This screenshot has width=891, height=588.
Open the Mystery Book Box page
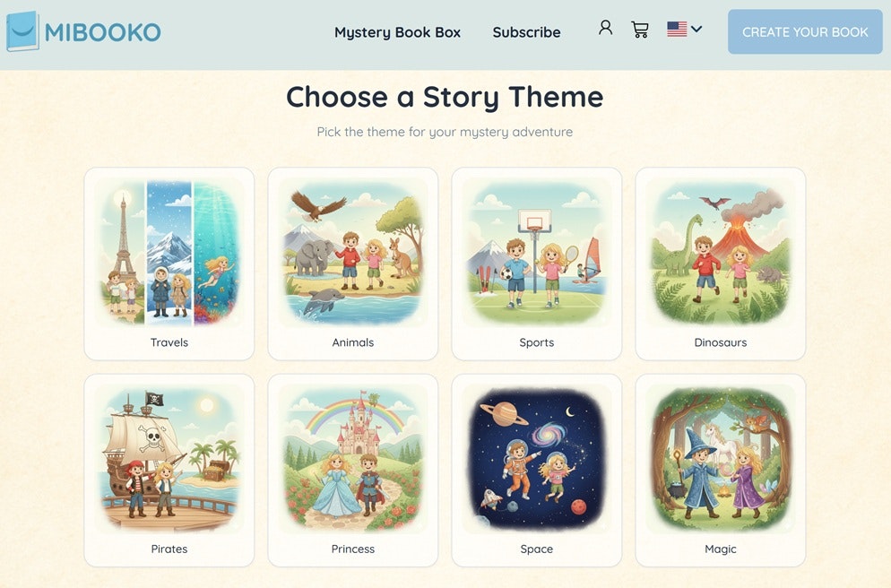(397, 31)
